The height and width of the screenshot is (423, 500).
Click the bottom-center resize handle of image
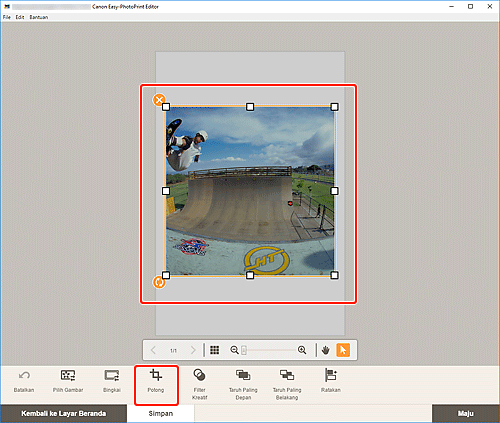[250, 275]
